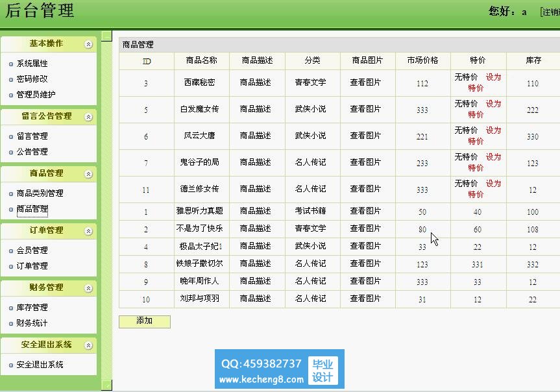Open 库存管理 in the sidebar
The width and height of the screenshot is (560, 392).
point(32,308)
